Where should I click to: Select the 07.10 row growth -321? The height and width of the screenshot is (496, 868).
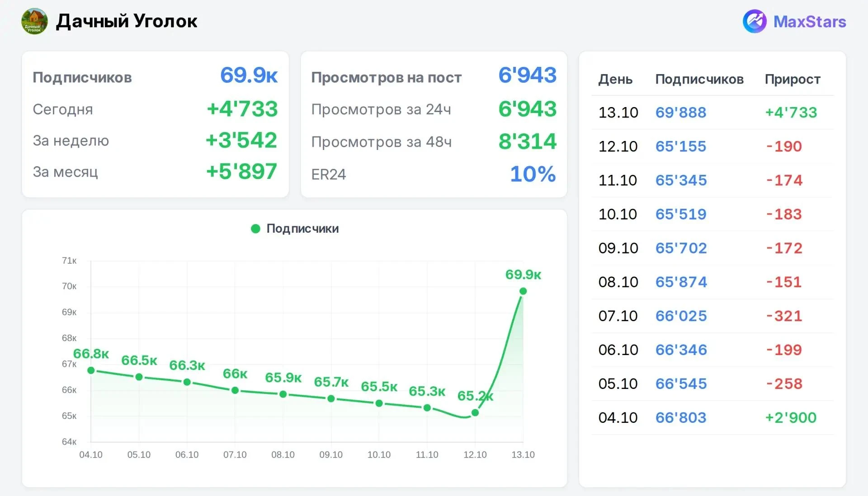[784, 315]
